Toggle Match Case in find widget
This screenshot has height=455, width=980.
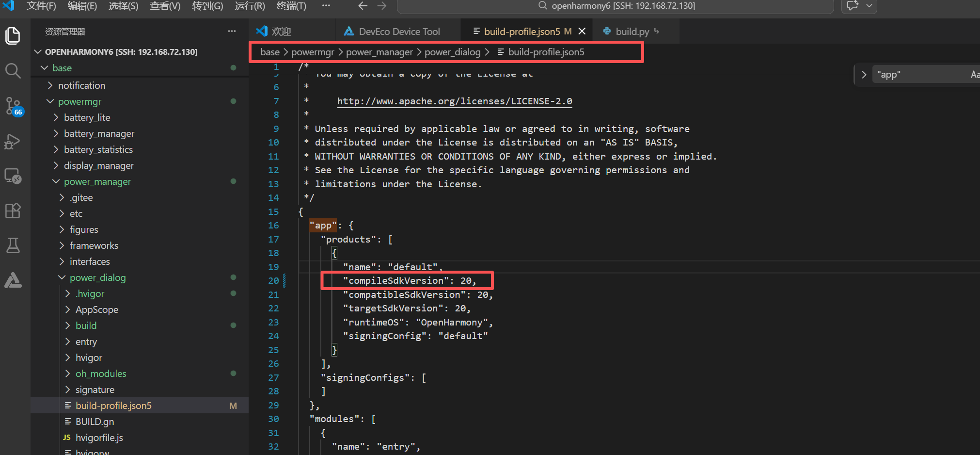(x=975, y=75)
